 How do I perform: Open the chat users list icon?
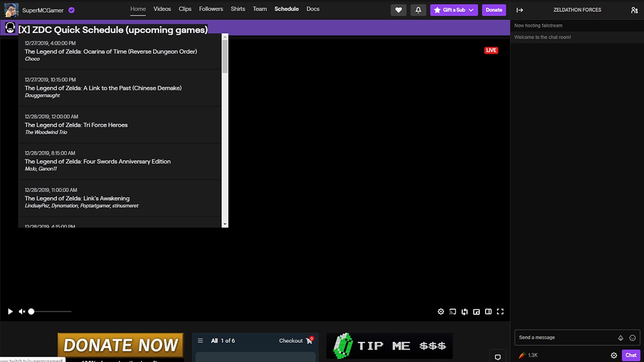634,10
